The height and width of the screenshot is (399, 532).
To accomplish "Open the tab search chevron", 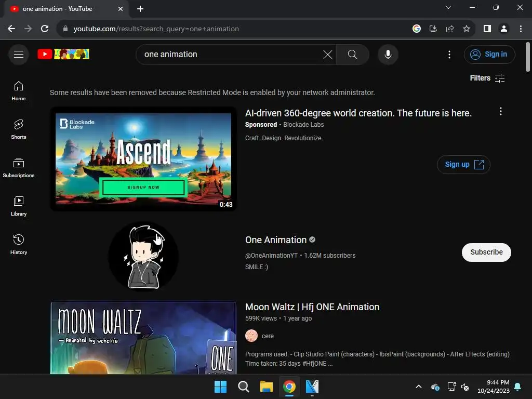I will click(448, 7).
